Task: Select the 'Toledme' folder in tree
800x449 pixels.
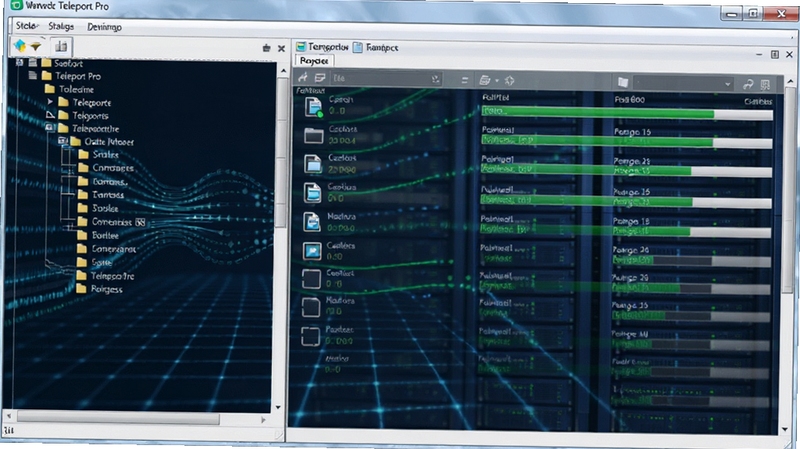Action: 70,89
